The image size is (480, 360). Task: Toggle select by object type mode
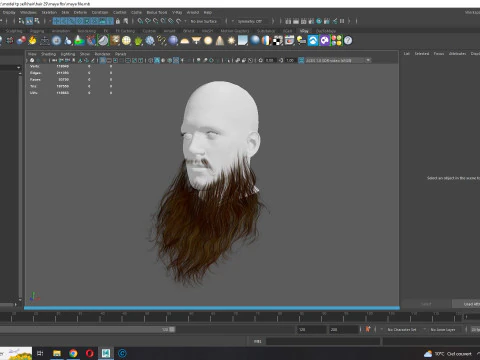tap(29, 21)
